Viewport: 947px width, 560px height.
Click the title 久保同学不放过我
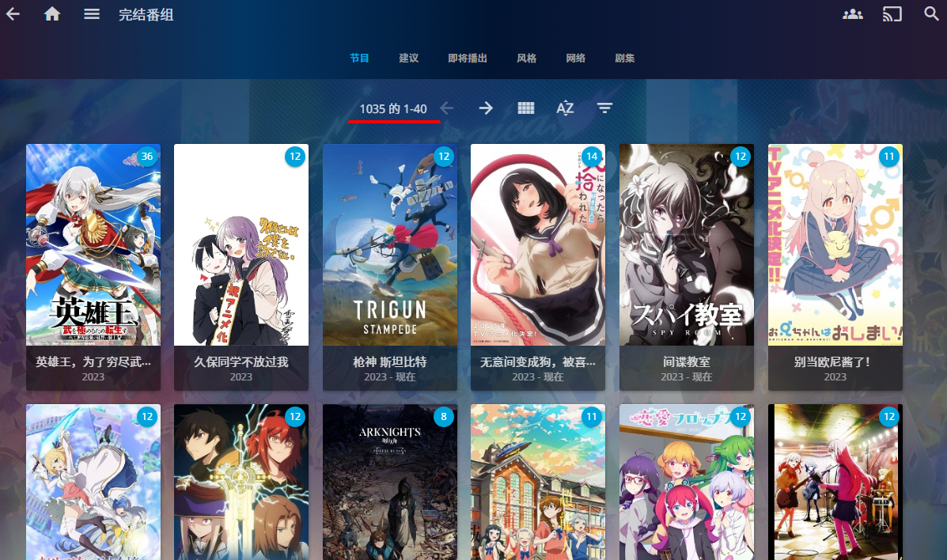click(241, 361)
